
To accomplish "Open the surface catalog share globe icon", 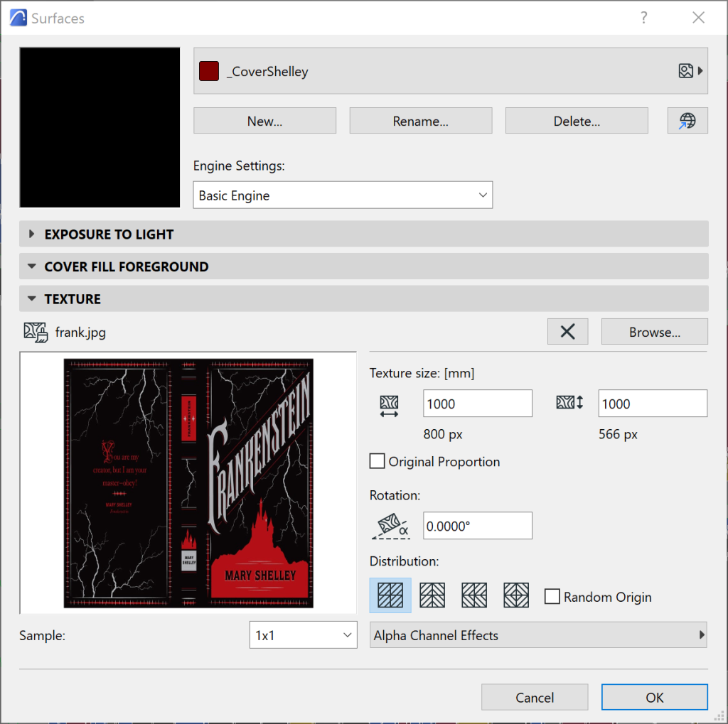I will tap(687, 121).
